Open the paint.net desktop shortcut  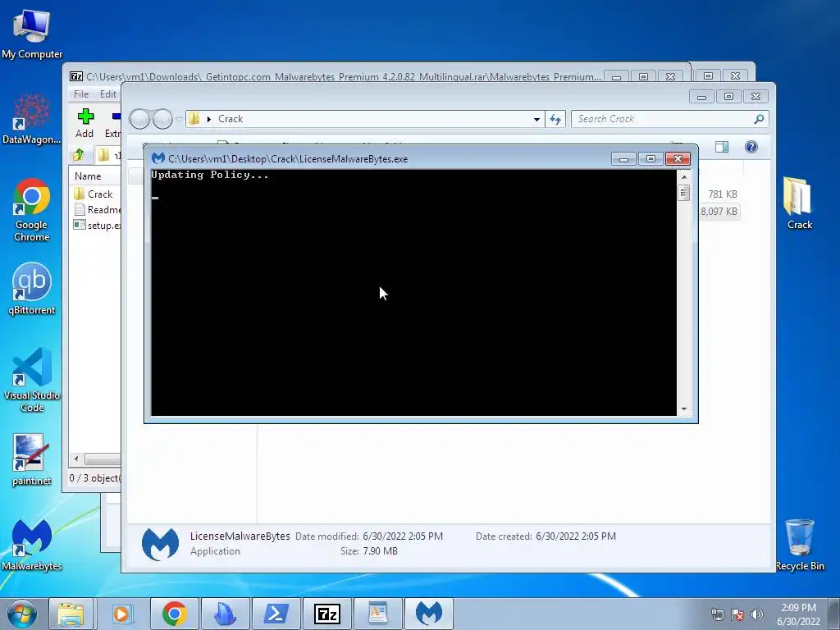click(32, 459)
